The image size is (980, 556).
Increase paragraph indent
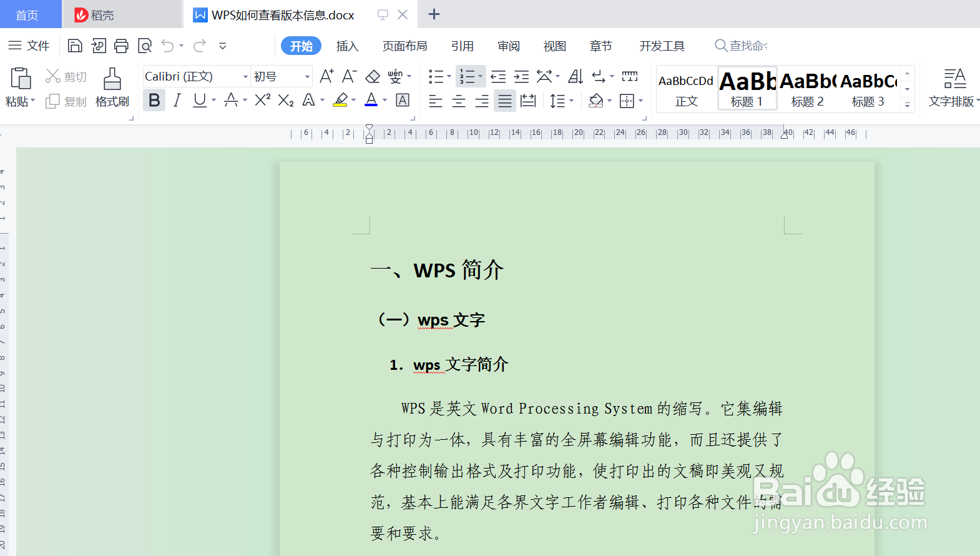[x=521, y=76]
